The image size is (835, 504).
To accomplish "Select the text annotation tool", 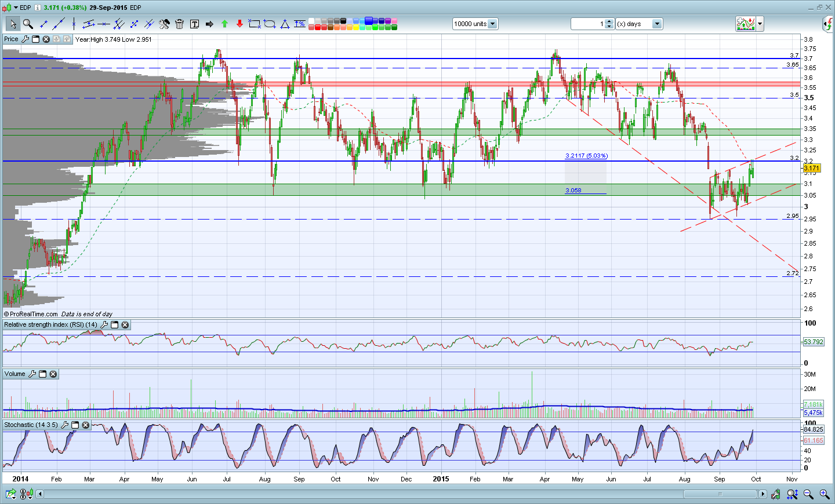I will coord(194,24).
